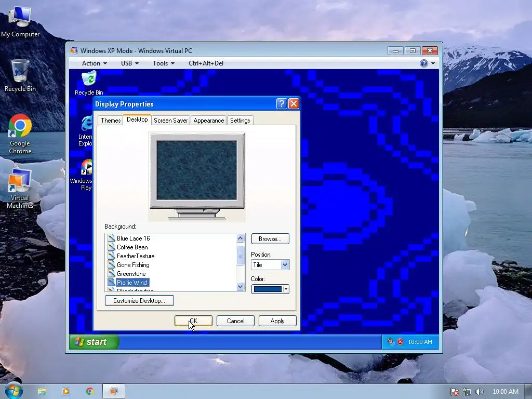Open the XP start menu
This screenshot has height=399, width=532.
(x=94, y=342)
